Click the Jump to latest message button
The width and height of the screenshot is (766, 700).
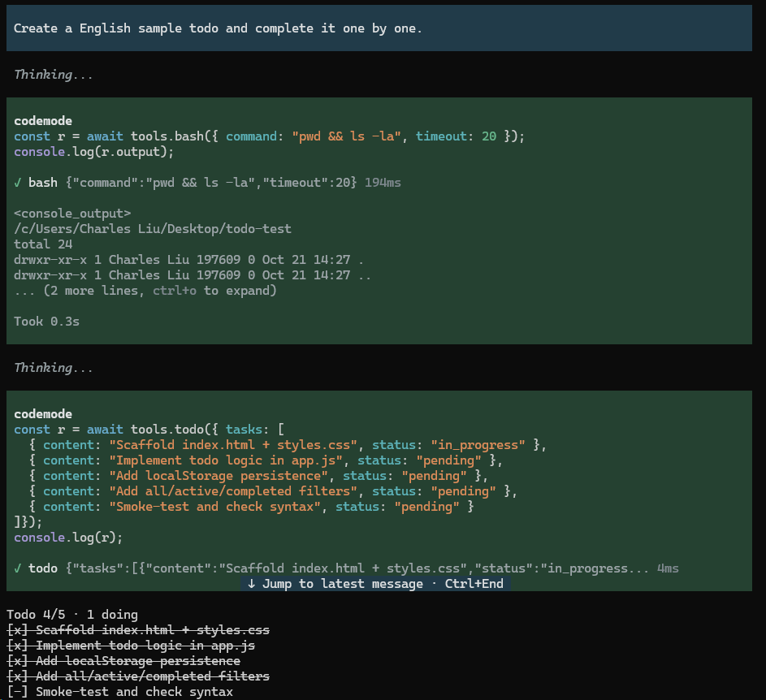[375, 584]
